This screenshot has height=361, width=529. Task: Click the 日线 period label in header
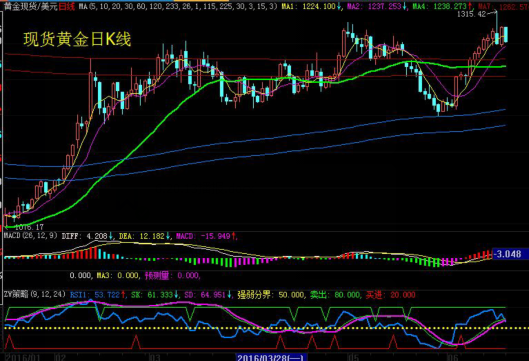pos(66,6)
